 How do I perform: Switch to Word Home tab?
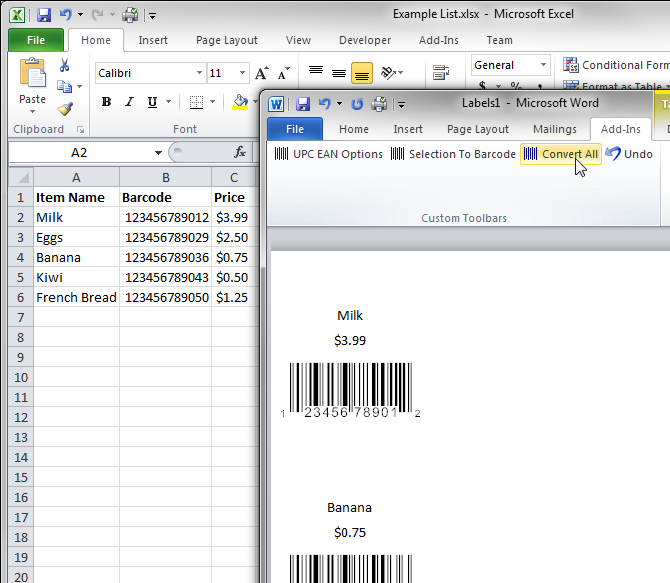(353, 129)
